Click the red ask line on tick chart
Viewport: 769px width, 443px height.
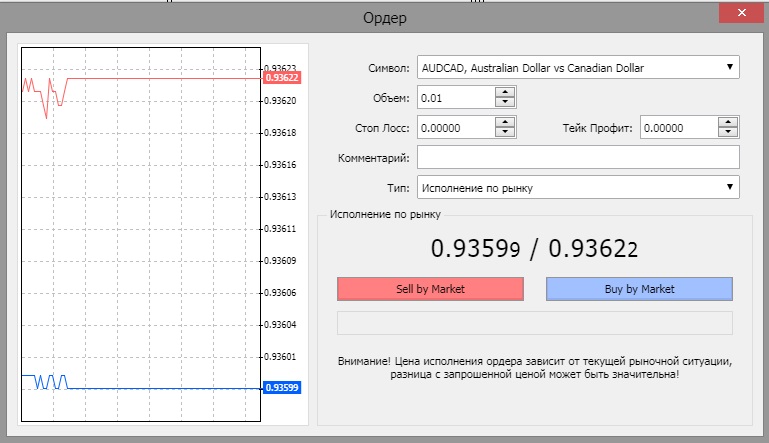click(x=160, y=77)
